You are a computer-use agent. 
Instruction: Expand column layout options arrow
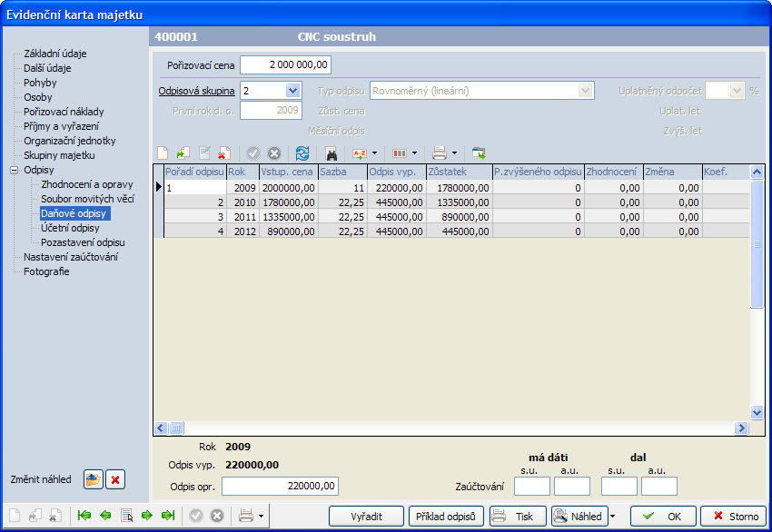pos(414,153)
